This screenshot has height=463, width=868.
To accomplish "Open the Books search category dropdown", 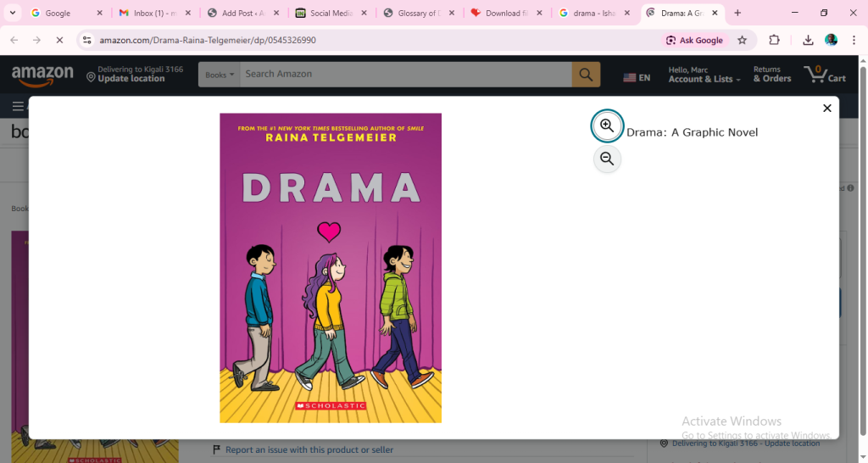I will pos(220,75).
